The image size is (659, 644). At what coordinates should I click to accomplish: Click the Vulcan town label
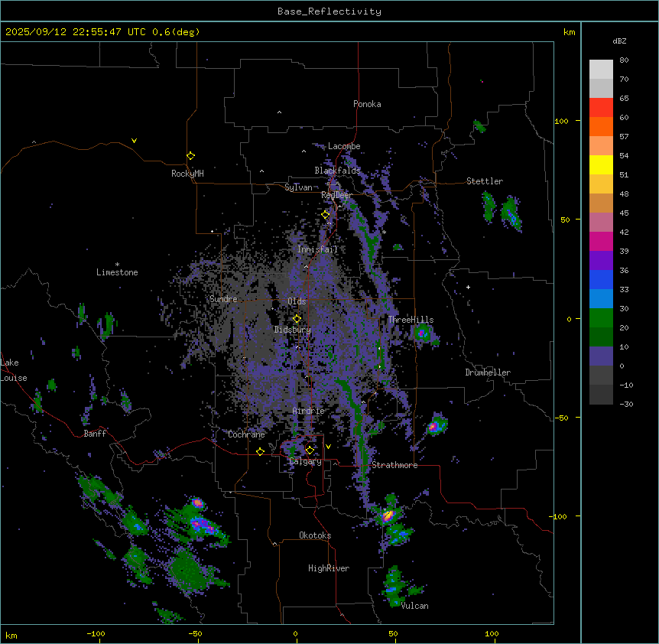point(415,606)
